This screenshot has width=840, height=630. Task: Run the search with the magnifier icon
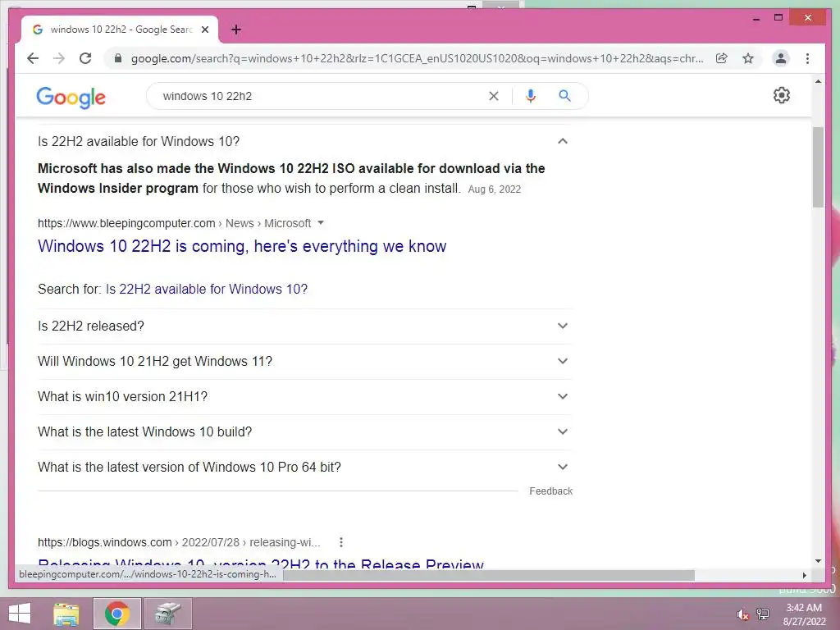click(564, 96)
